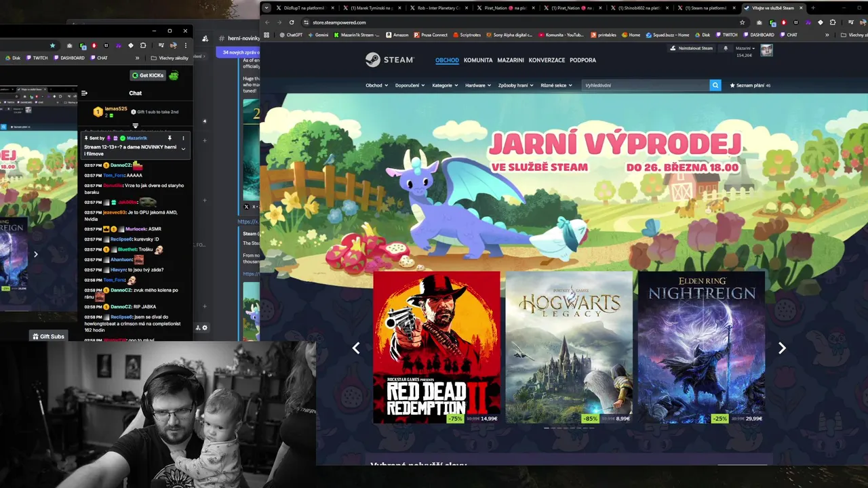The height and width of the screenshot is (488, 868).
Task: Open extensions puzzle icon in the Kick chat window
Action: 143,45
